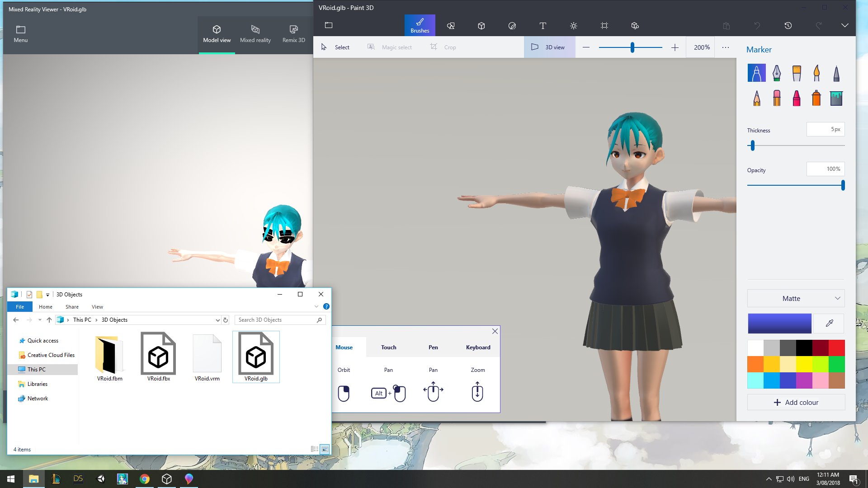This screenshot has width=868, height=488.
Task: Open the recent locations dropdown in Explorer
Action: (40, 320)
